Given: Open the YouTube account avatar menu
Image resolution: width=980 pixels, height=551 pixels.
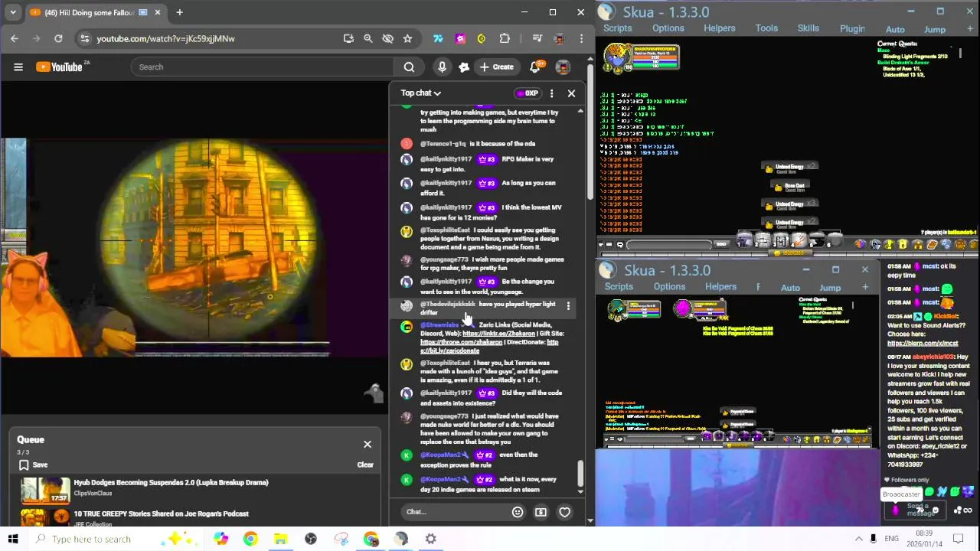Looking at the screenshot, I should [x=563, y=67].
